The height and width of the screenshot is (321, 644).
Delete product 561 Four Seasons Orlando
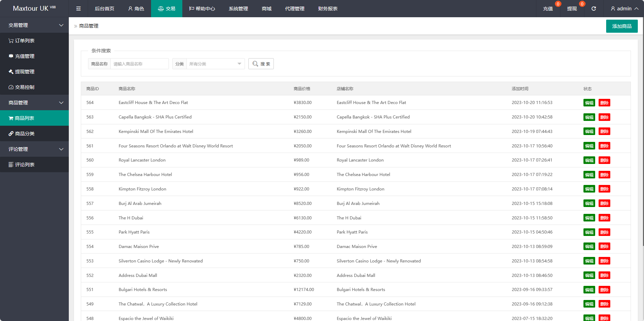(x=604, y=146)
